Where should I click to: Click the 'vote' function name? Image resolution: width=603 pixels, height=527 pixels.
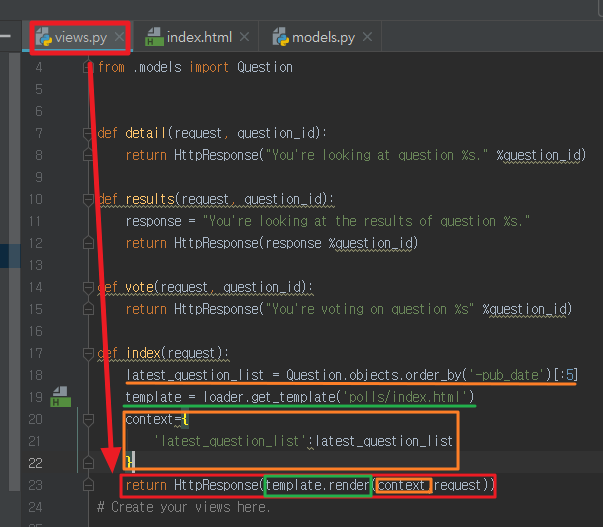140,287
